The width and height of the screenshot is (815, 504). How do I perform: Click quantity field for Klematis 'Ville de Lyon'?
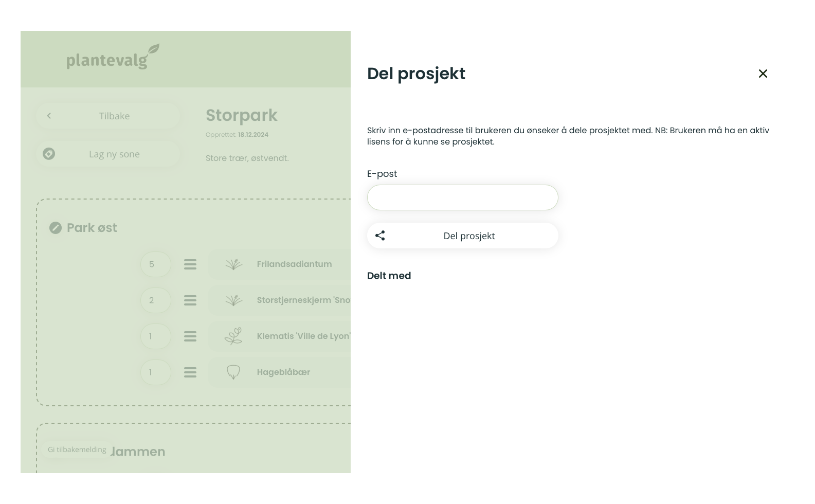156,336
